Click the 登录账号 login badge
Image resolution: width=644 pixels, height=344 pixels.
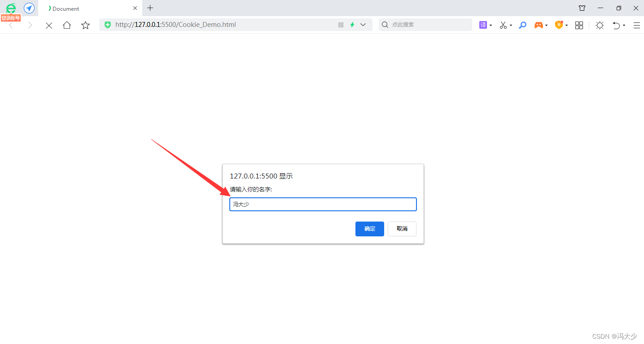[x=11, y=18]
